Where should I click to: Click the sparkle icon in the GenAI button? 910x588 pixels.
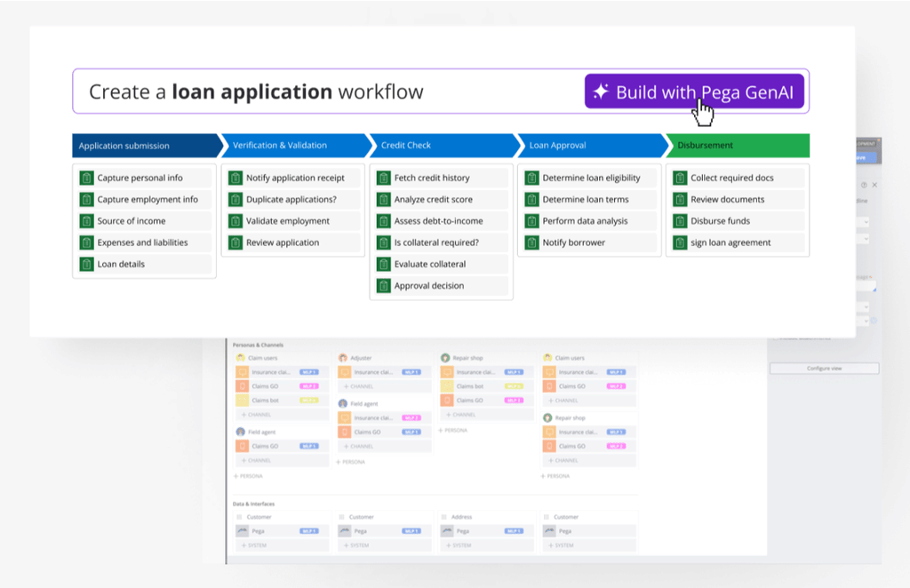[601, 91]
